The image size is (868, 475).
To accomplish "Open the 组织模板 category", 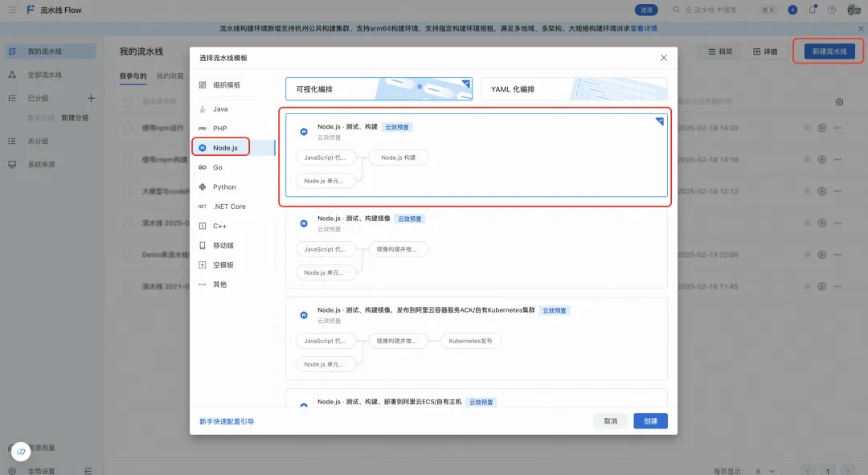I will coord(227,84).
